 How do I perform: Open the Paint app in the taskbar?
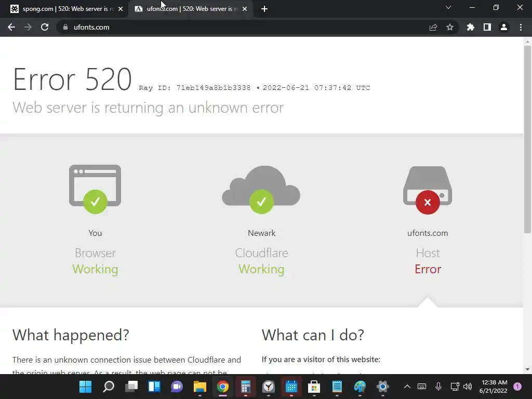tap(360, 387)
